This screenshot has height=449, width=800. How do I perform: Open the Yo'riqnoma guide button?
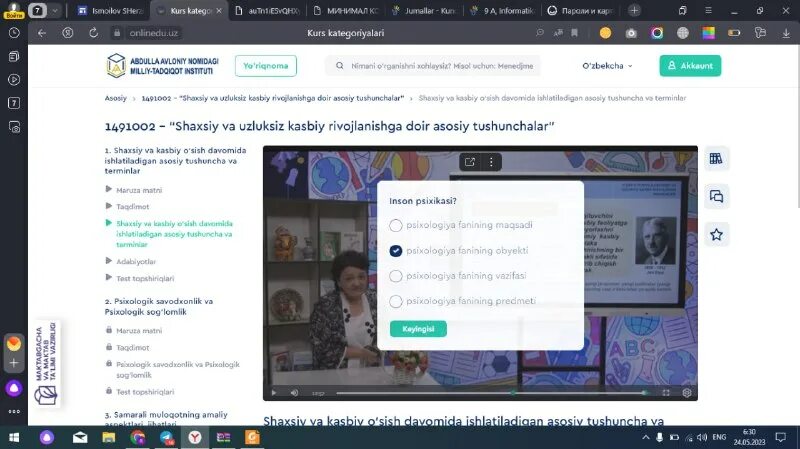click(266, 66)
